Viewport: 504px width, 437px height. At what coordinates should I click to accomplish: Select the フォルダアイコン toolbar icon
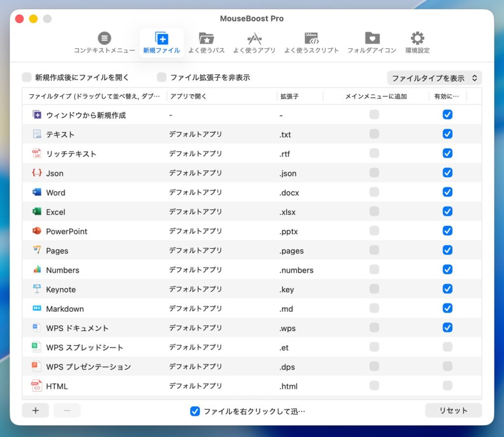[x=372, y=43]
